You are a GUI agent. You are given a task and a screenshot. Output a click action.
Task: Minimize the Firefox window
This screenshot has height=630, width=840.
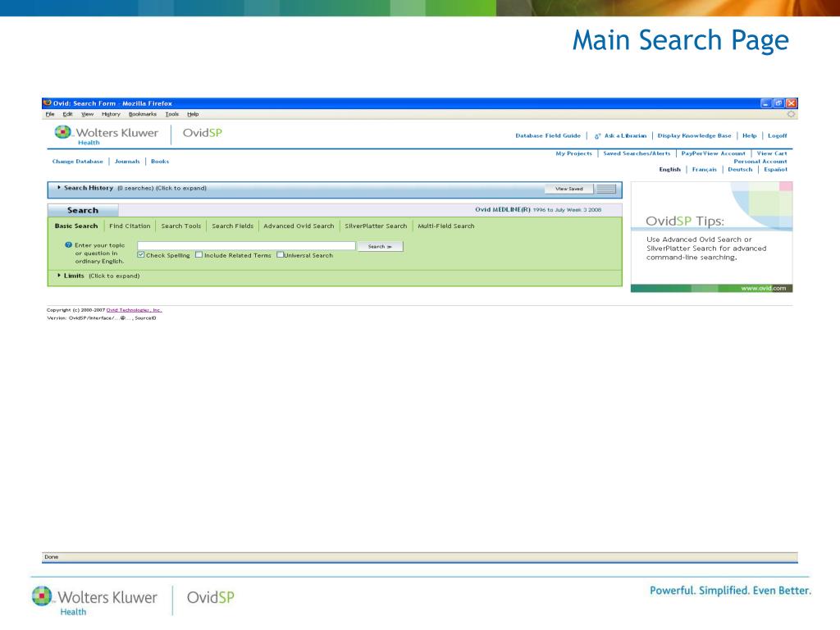[x=766, y=103]
